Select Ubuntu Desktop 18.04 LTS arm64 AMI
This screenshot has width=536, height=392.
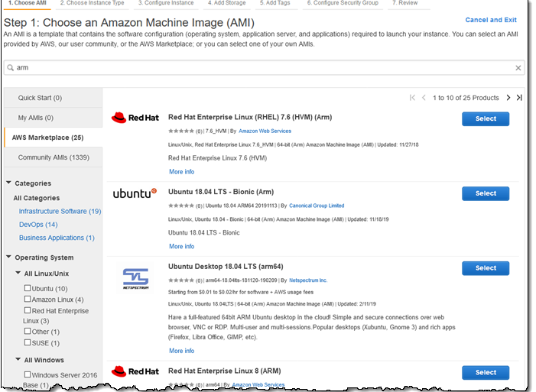486,268
